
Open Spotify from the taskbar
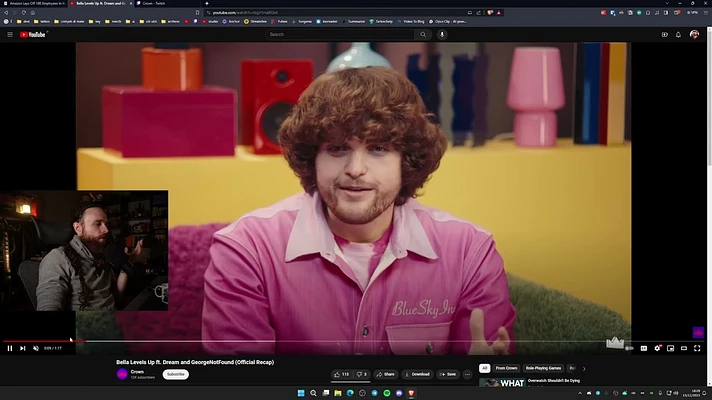387,393
